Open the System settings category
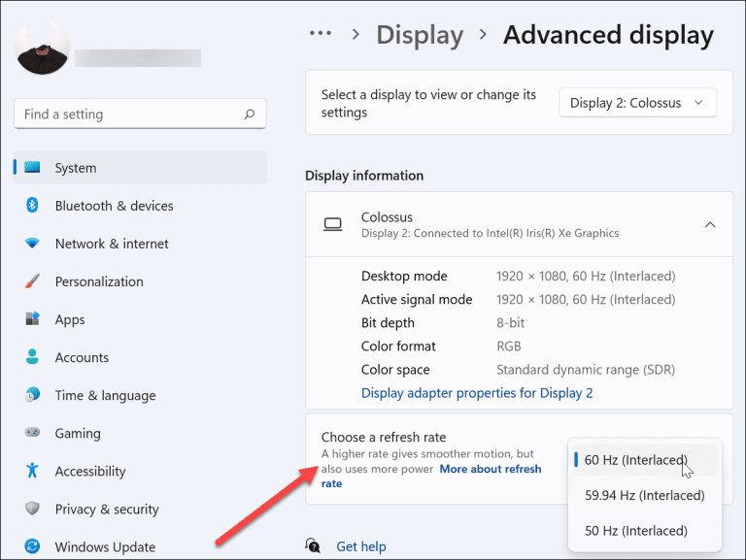This screenshot has height=560, width=746. (140, 167)
